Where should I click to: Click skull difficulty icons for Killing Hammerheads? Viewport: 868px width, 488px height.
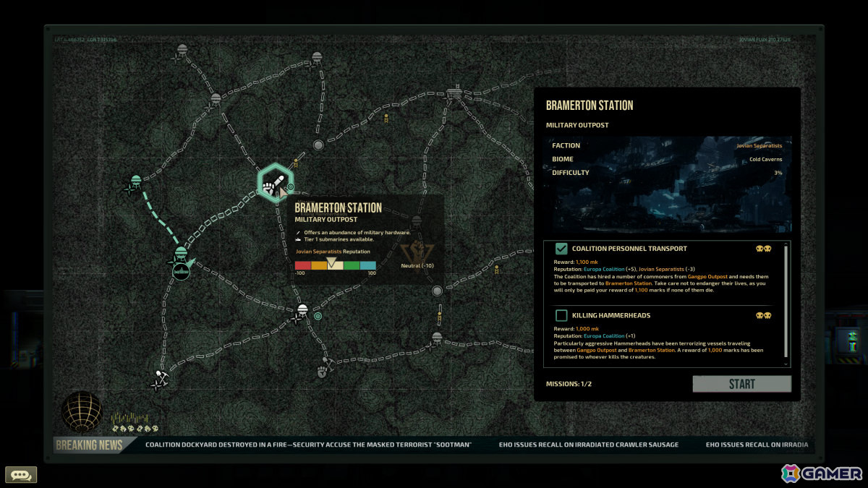point(764,316)
